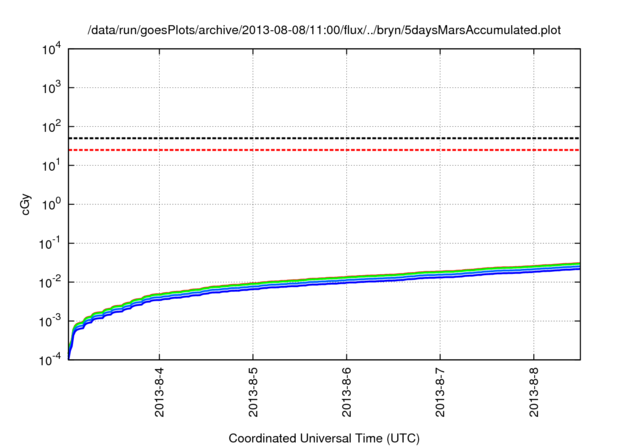
Task: Click the 2013-8-5 date label
Action: click(x=253, y=392)
